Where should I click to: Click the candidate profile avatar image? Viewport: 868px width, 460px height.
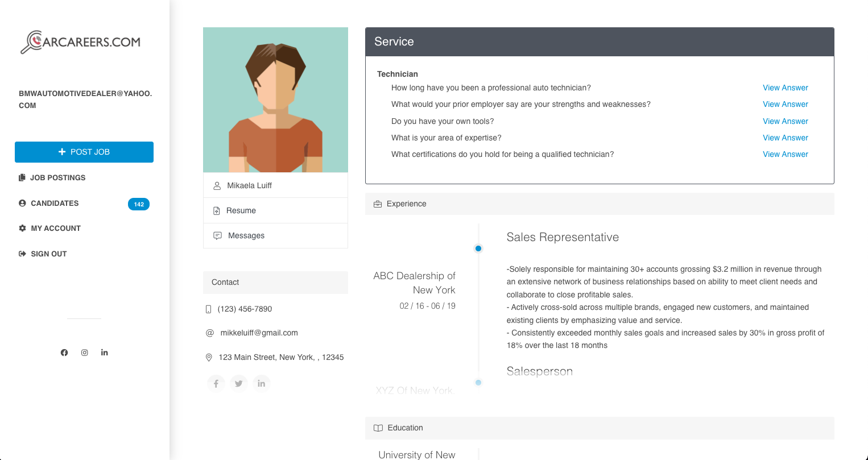pos(275,100)
